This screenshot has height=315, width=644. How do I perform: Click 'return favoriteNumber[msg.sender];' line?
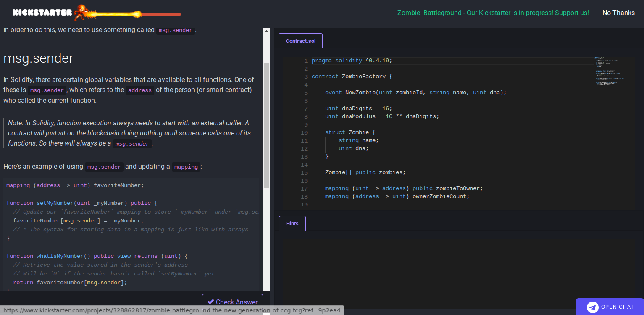pos(70,283)
